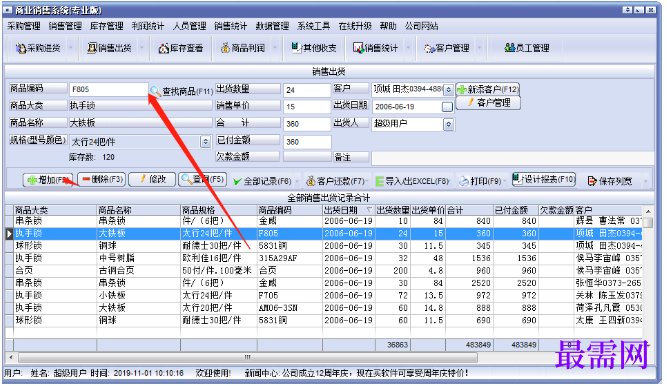The image size is (667, 386).
Task: Click the 备注 remarks input field
Action: click(x=512, y=158)
